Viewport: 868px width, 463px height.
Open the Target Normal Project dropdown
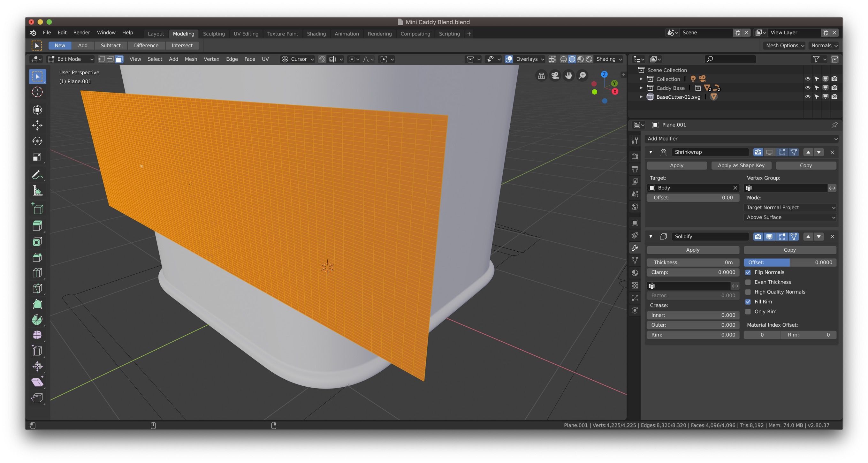click(x=790, y=207)
